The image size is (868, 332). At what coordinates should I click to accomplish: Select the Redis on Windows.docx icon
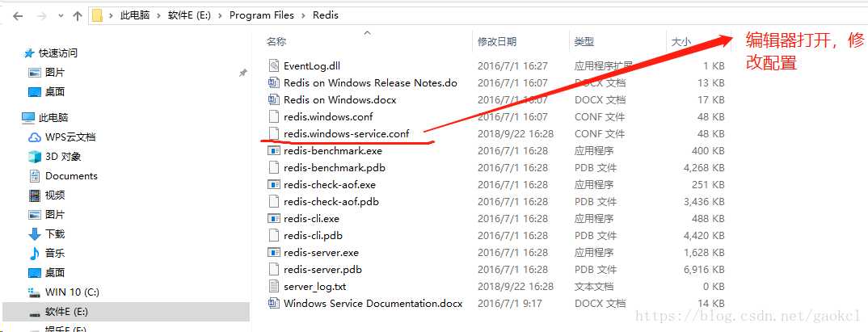click(273, 100)
